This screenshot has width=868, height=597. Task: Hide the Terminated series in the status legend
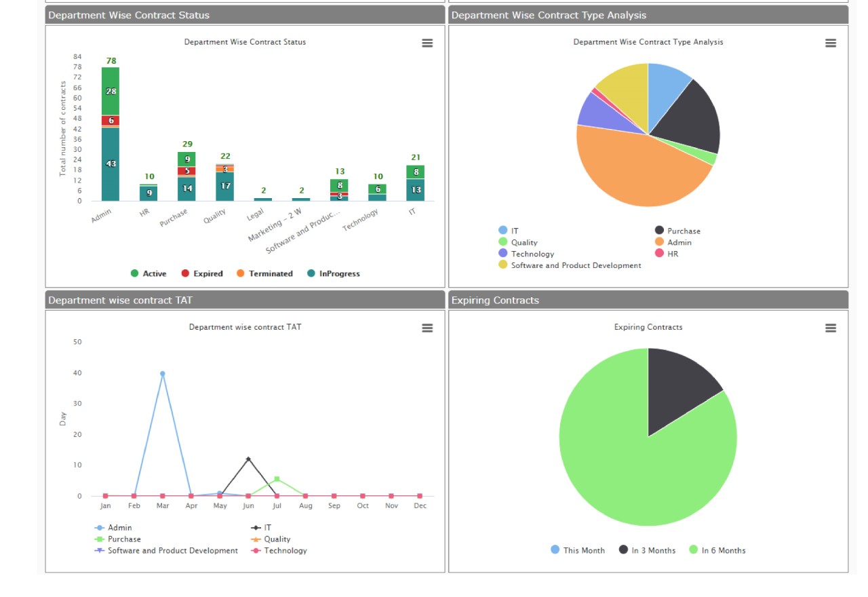(264, 274)
